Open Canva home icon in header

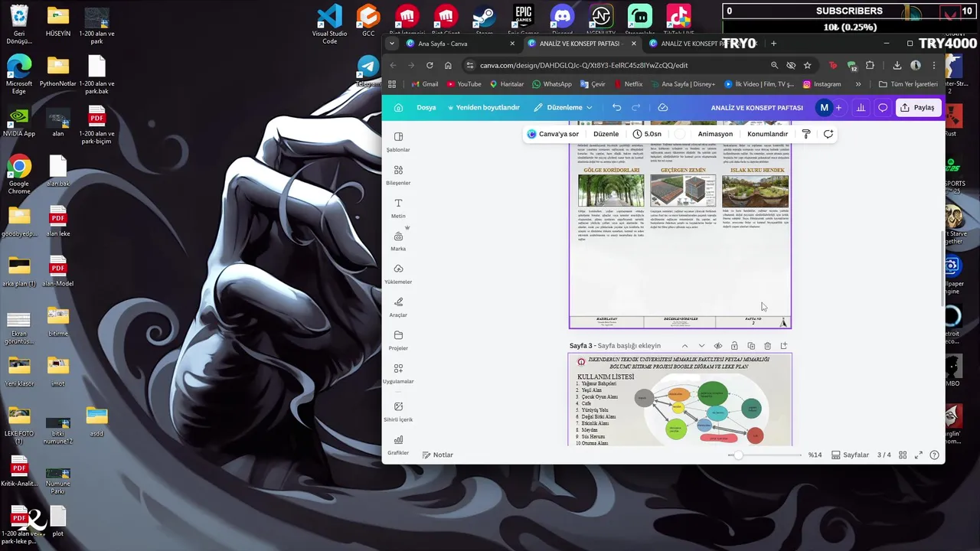(398, 108)
